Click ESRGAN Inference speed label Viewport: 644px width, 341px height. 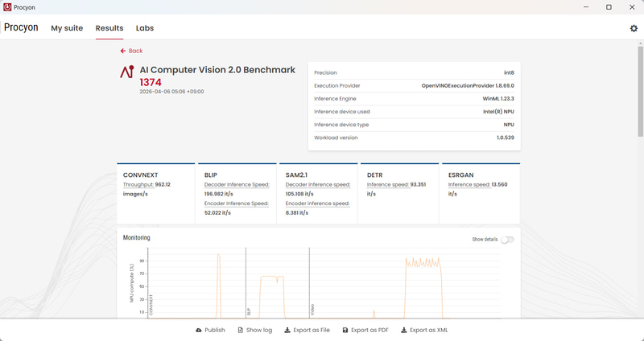469,185
